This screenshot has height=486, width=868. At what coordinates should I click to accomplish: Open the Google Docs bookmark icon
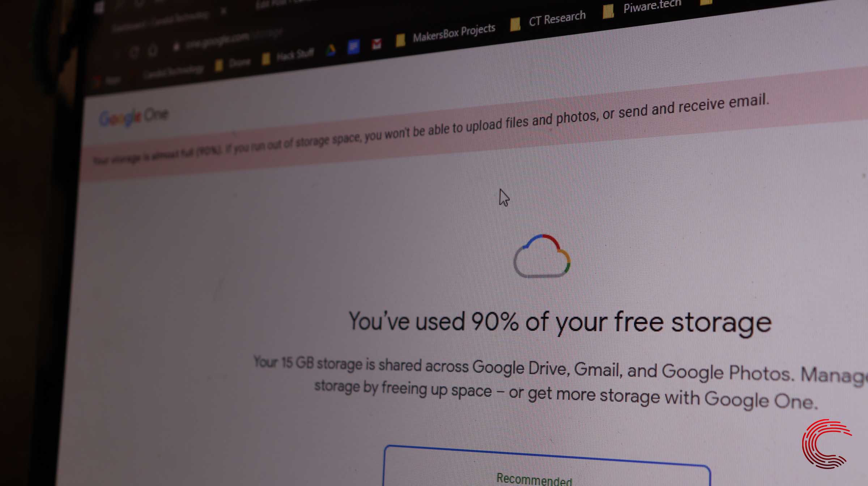tap(353, 47)
